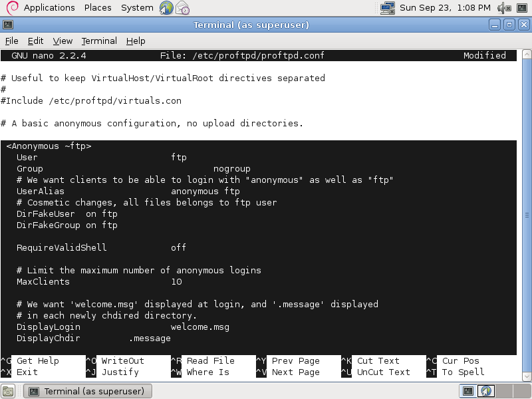This screenshot has width=532, height=399.
Task: Launch the mail client envelope icon
Action: (182, 7)
